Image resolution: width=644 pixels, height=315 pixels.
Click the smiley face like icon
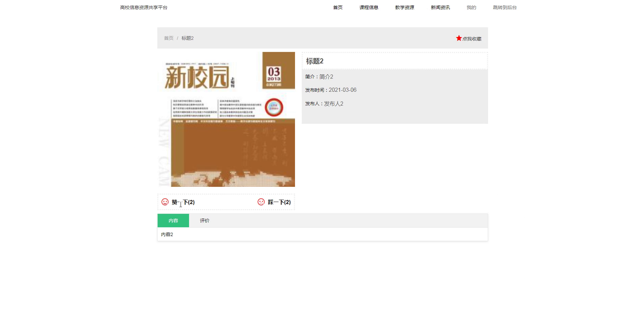click(165, 202)
